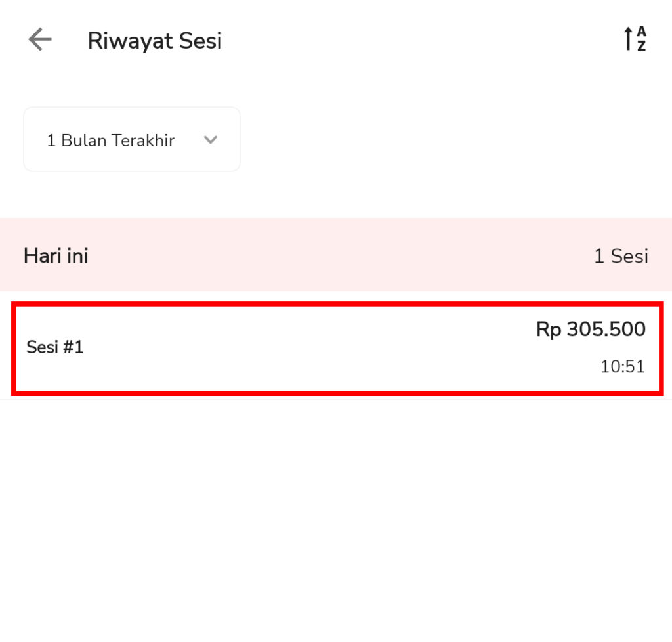Select the Hari ini section header

[55, 255]
